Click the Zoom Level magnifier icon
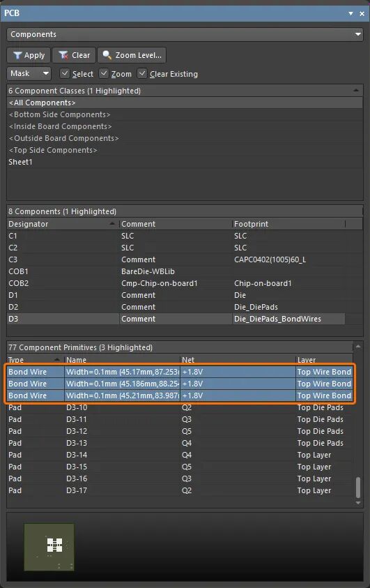This screenshot has height=588, width=370. click(107, 55)
